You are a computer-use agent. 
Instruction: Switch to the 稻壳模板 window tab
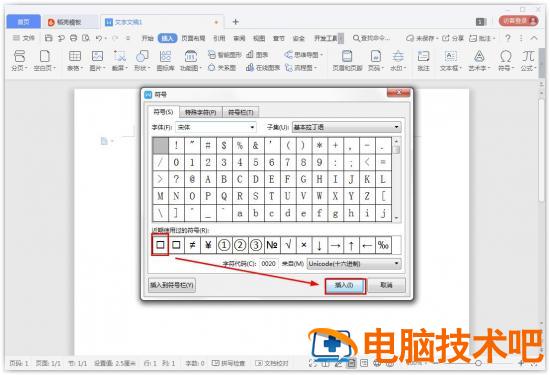tap(69, 22)
